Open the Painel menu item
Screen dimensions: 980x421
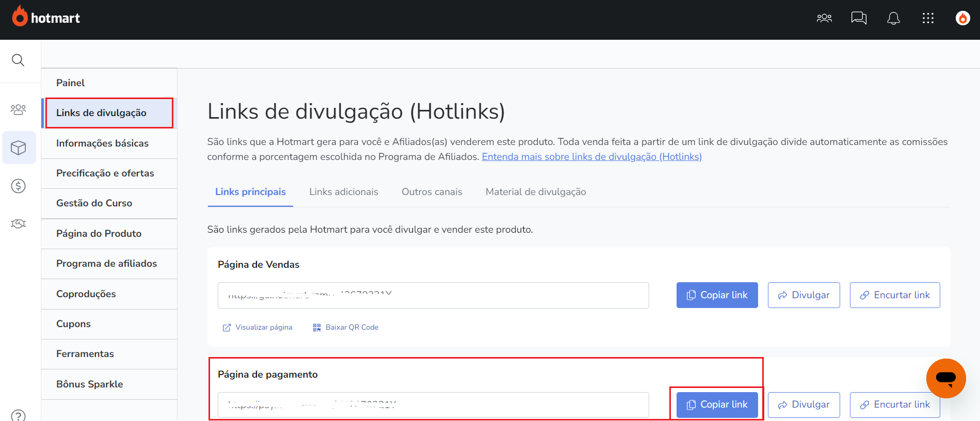(x=109, y=83)
